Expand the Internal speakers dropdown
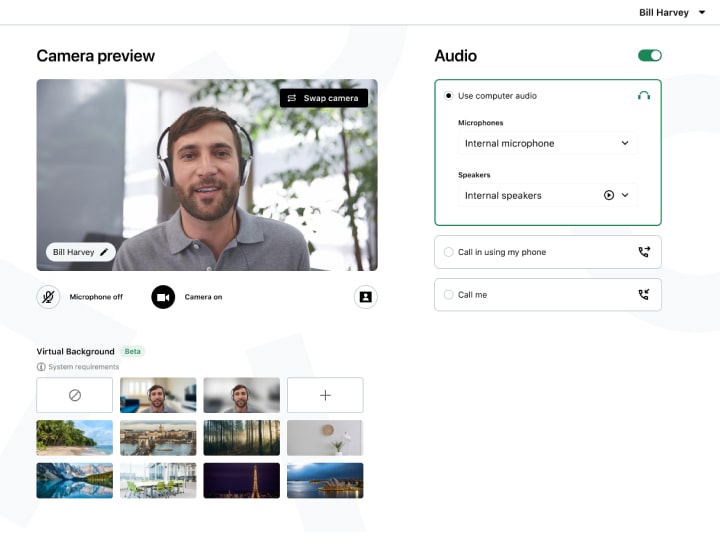The width and height of the screenshot is (720, 560). coord(626,195)
